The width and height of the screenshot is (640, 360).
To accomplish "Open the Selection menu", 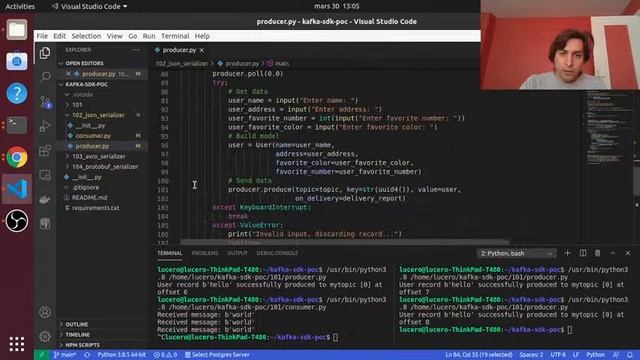I will click(x=86, y=36).
